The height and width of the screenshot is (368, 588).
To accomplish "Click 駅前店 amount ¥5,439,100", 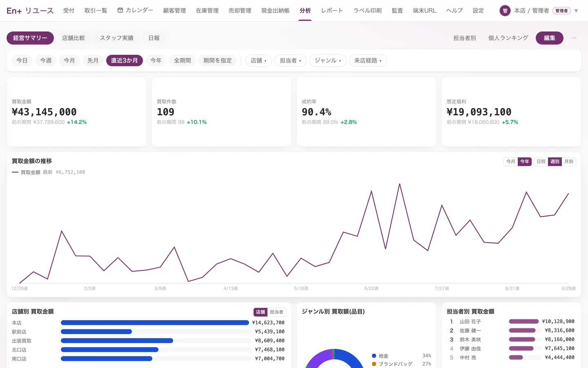I will pos(269,332).
